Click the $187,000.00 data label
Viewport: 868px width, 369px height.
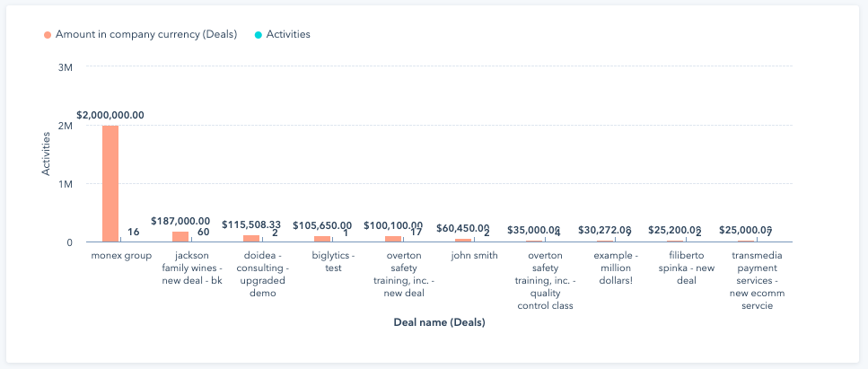[x=180, y=221]
